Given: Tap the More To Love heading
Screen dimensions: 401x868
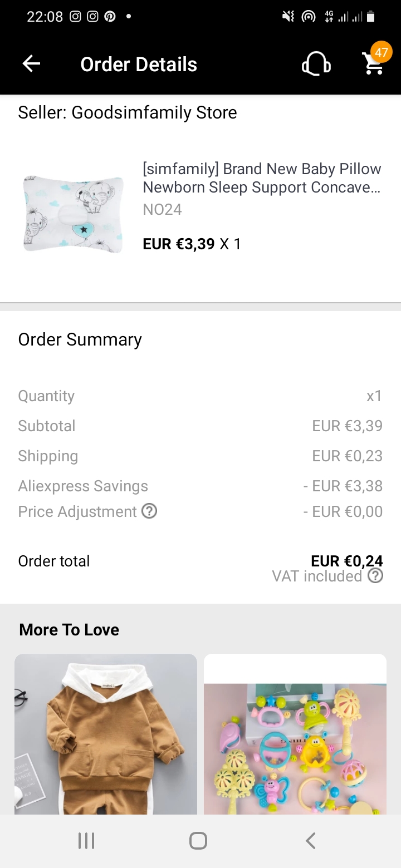Looking at the screenshot, I should tap(69, 630).
